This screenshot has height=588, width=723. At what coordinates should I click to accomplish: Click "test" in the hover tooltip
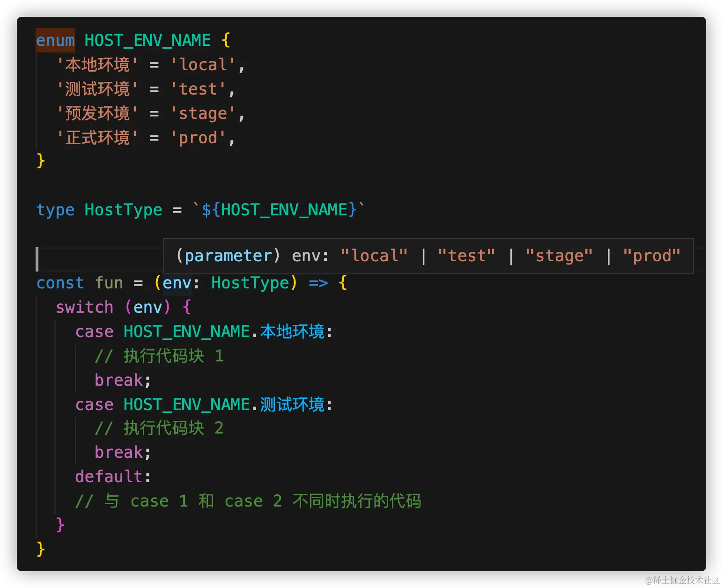pos(466,256)
